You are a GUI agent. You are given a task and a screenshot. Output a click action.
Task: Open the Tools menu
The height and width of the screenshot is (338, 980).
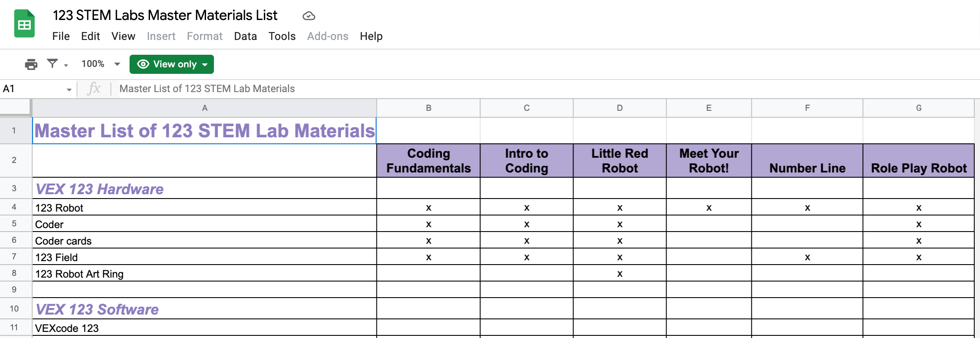click(x=282, y=36)
